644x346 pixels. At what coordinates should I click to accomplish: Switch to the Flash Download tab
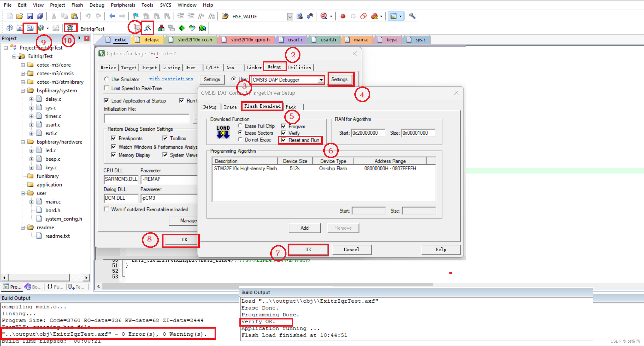click(262, 106)
